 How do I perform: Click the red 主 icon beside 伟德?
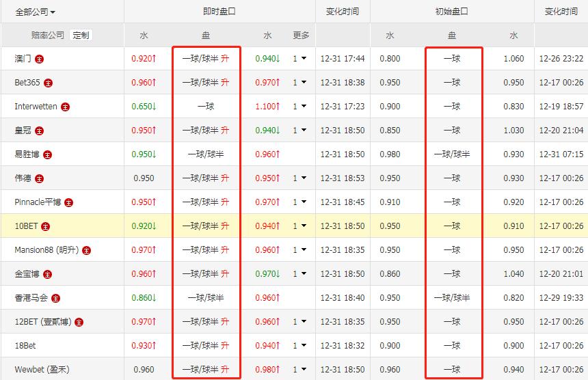40,179
